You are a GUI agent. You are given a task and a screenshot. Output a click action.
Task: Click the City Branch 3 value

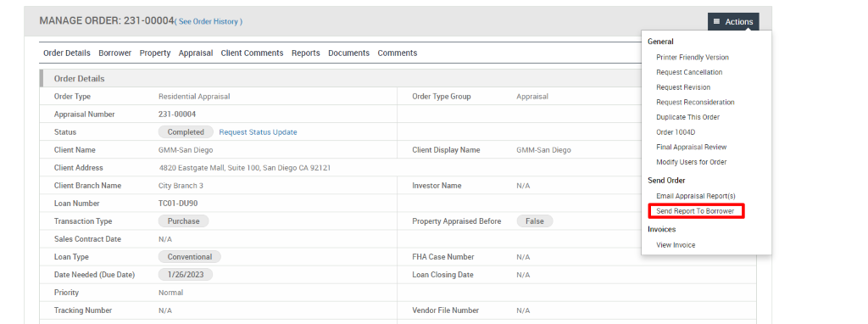tap(181, 186)
